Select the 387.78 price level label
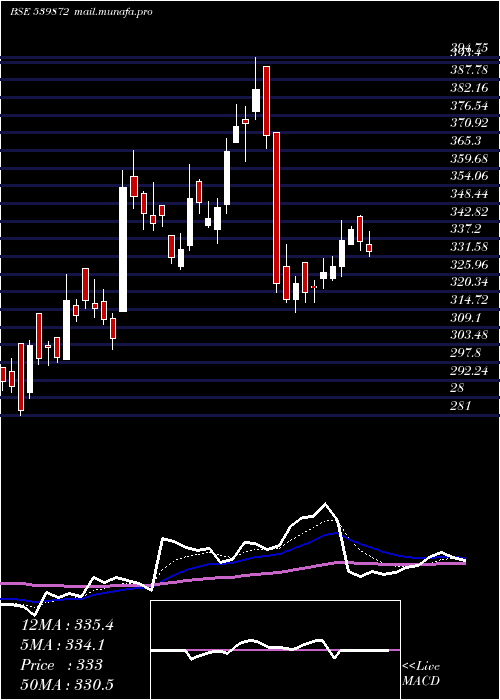 point(469,70)
